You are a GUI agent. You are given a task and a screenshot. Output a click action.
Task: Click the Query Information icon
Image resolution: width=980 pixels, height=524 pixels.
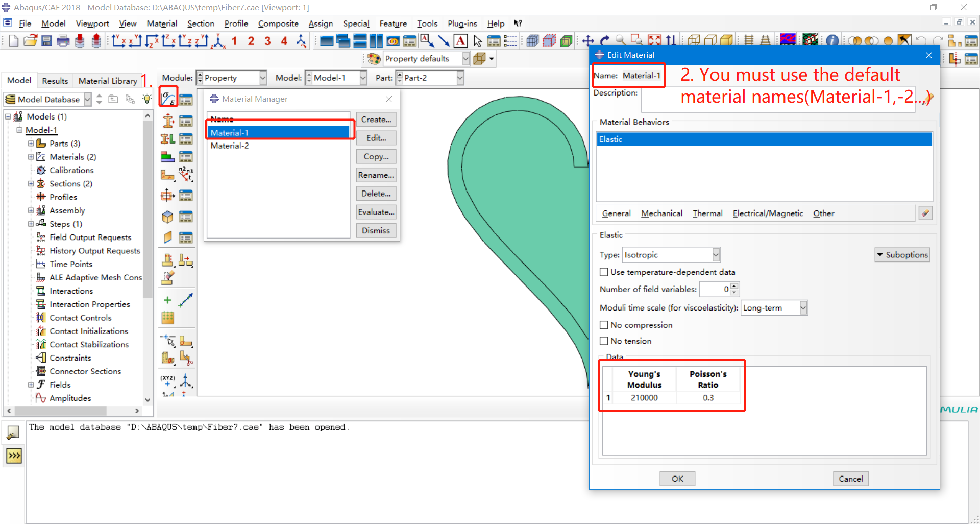(832, 40)
